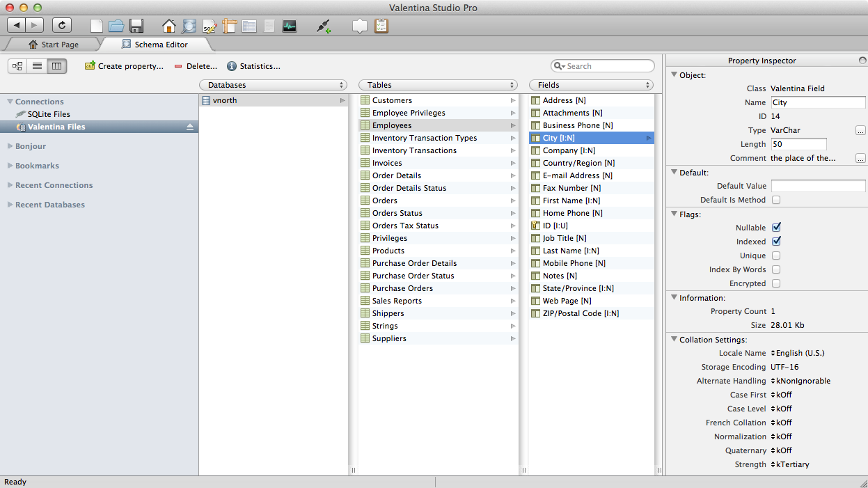Screen dimensions: 868x488
Task: Open Alternate Handling kNonIgnorable dropdown
Action: (800, 381)
